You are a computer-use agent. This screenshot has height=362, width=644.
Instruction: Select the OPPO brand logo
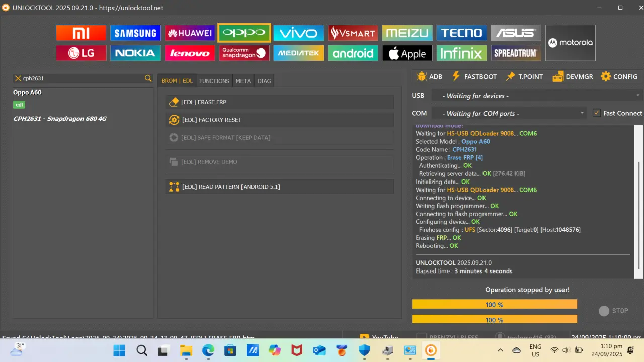(x=244, y=33)
